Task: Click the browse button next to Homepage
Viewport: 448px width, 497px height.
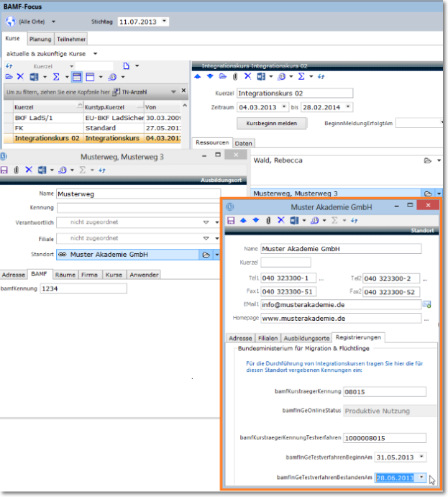Action: pos(427,318)
